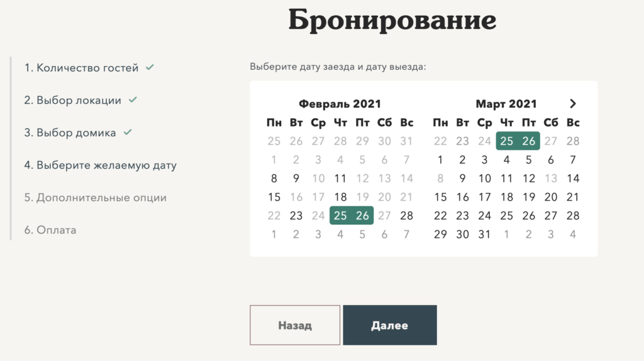Click checkmark next to Количество гостей
The image size is (644, 361).
pos(150,67)
